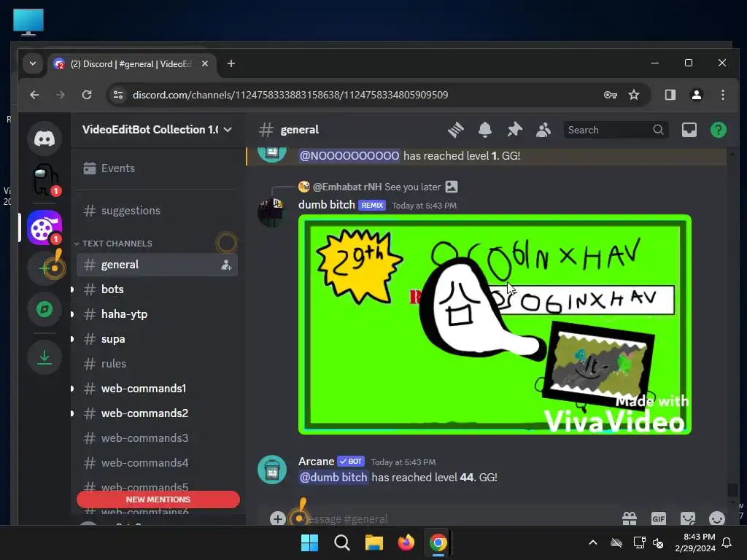Close the Discord browser tab
747x560 pixels.
point(205,63)
